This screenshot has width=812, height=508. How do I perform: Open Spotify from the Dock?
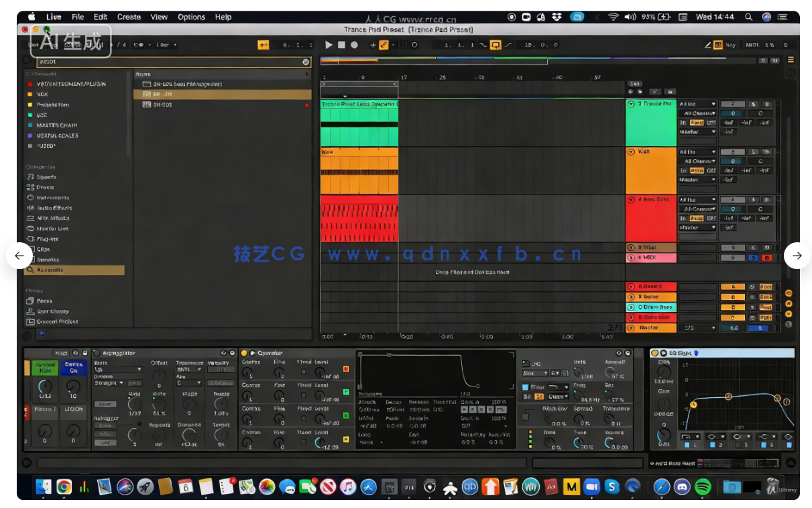[x=701, y=487]
